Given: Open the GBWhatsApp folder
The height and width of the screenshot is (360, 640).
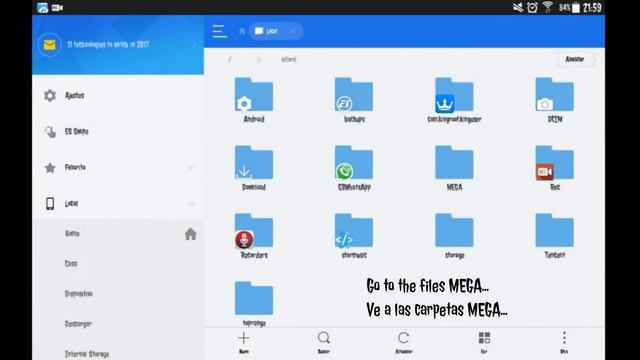Looking at the screenshot, I should pyautogui.click(x=354, y=168).
